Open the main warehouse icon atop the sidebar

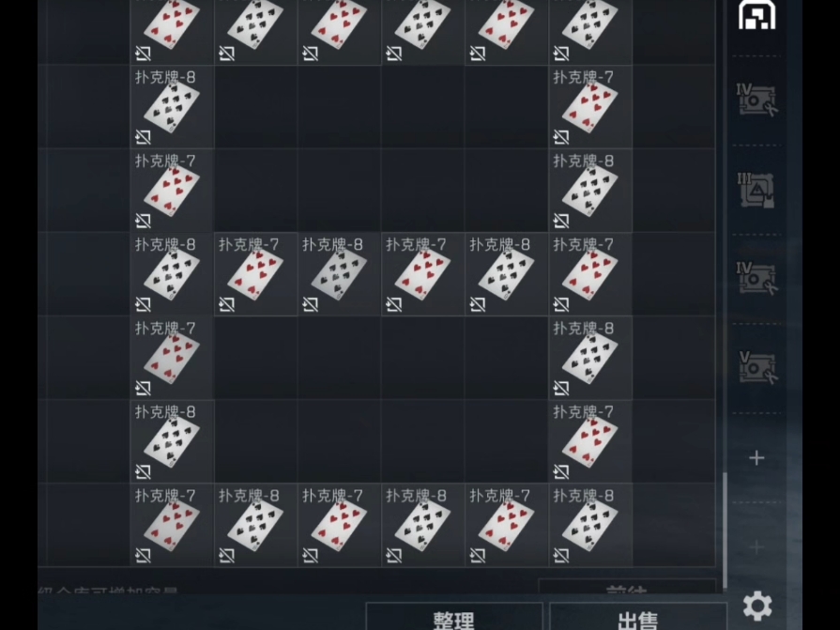tap(757, 14)
